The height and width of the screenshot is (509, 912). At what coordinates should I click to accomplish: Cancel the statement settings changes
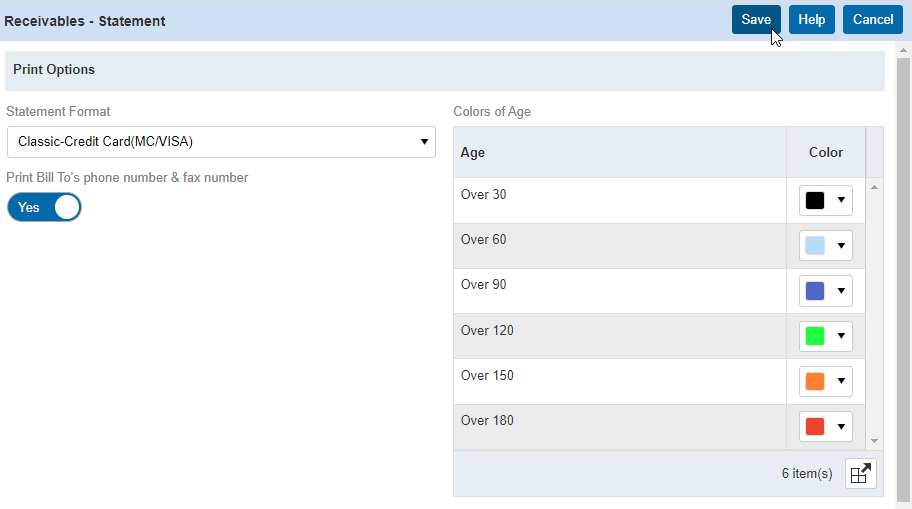tap(872, 20)
